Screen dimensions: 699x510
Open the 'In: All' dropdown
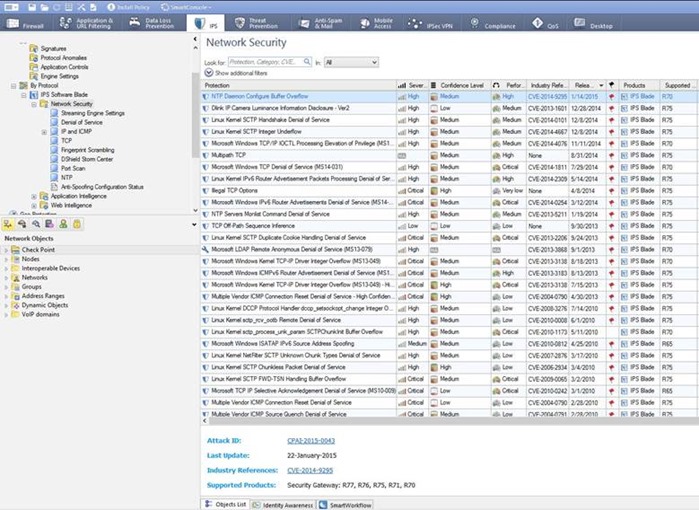[351, 62]
